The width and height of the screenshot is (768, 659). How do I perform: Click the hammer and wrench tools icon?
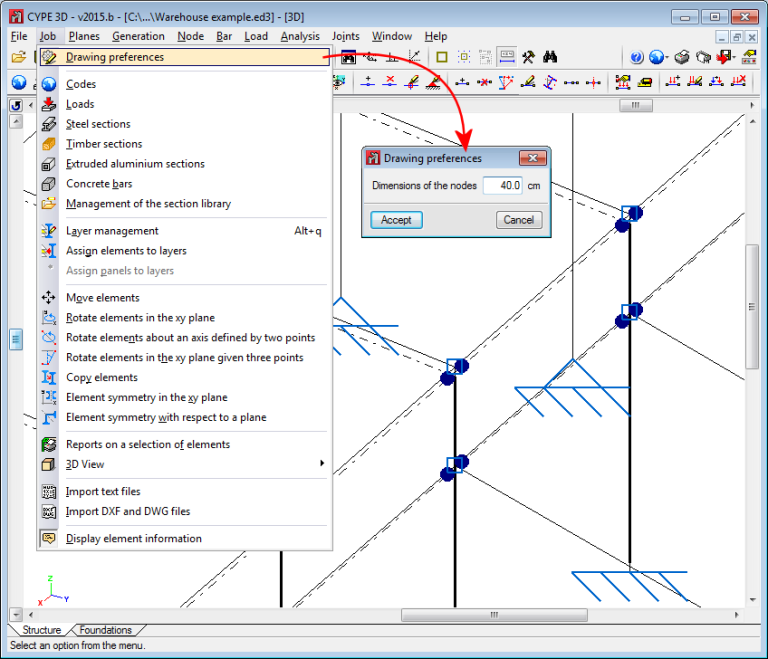click(528, 57)
